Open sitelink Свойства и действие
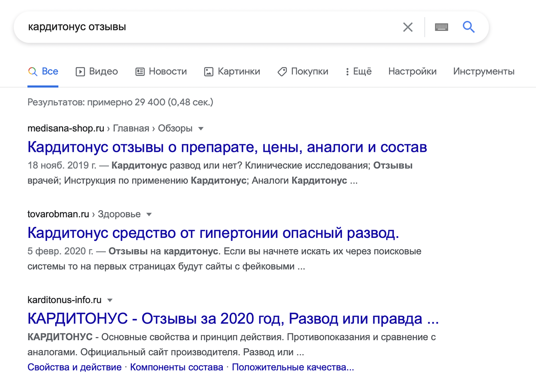 (74, 367)
